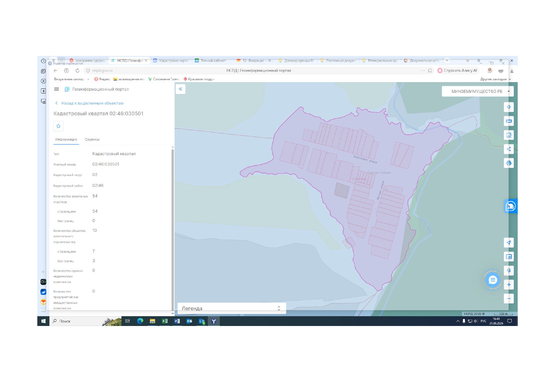Close the НСПД Геоинформ tab
555x392 pixels.
(146, 61)
